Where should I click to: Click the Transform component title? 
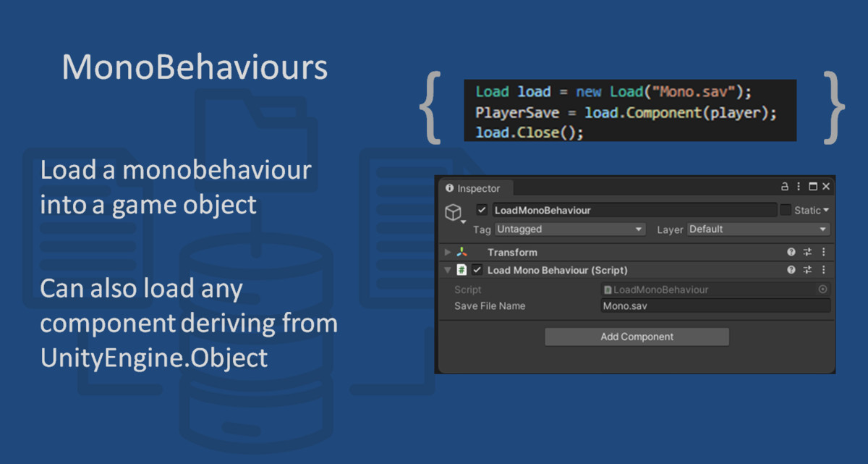(512, 252)
